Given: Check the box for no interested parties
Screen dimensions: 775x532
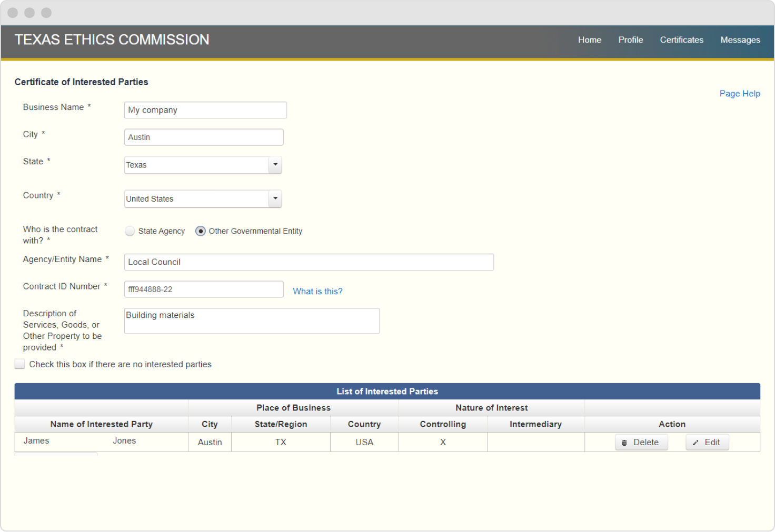Looking at the screenshot, I should coord(19,364).
